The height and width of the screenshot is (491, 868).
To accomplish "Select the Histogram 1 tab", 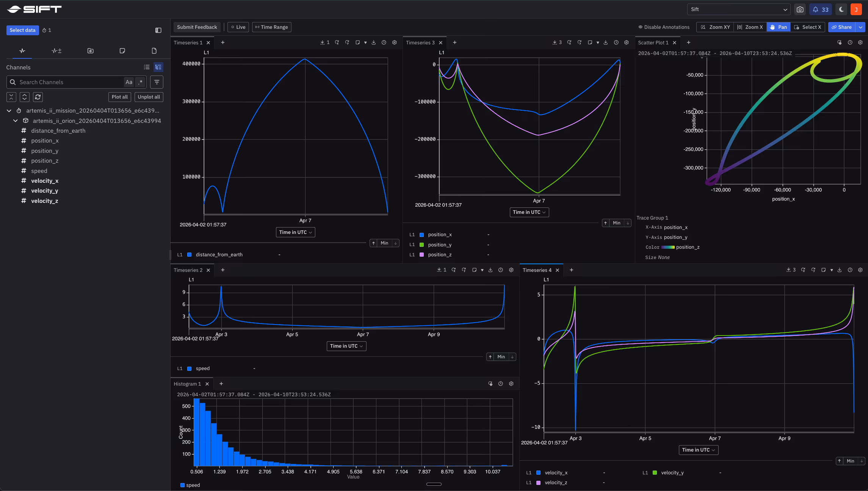I will pyautogui.click(x=187, y=384).
